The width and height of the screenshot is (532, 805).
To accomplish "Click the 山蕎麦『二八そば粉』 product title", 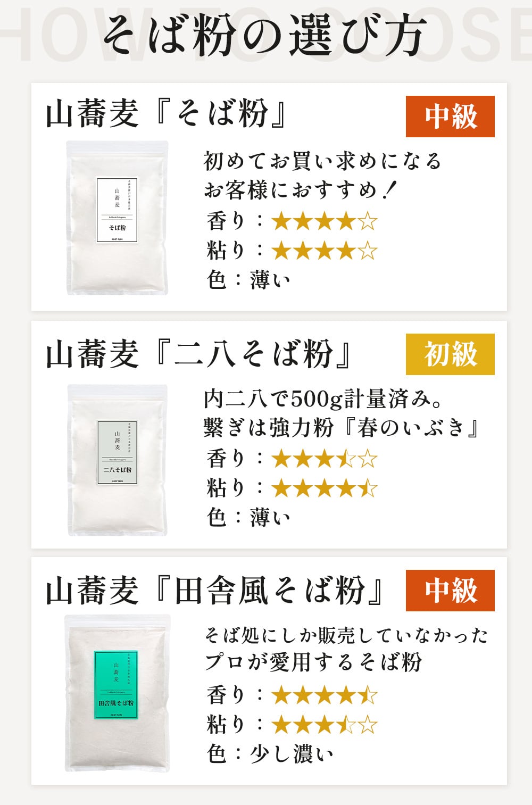I will coord(199,354).
